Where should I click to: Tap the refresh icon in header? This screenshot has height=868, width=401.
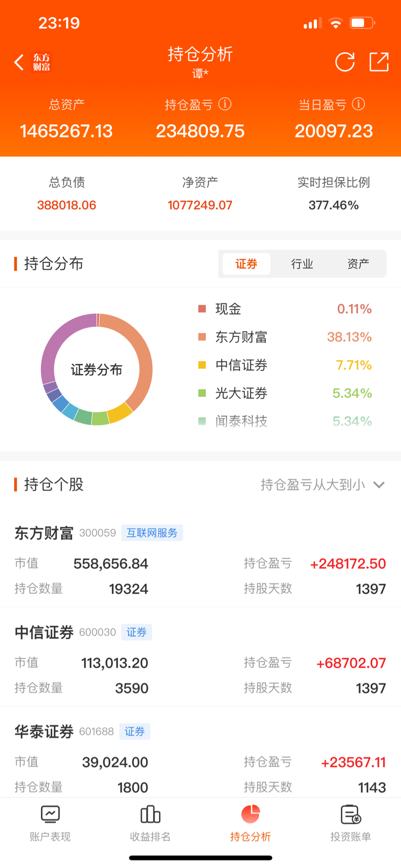(345, 62)
